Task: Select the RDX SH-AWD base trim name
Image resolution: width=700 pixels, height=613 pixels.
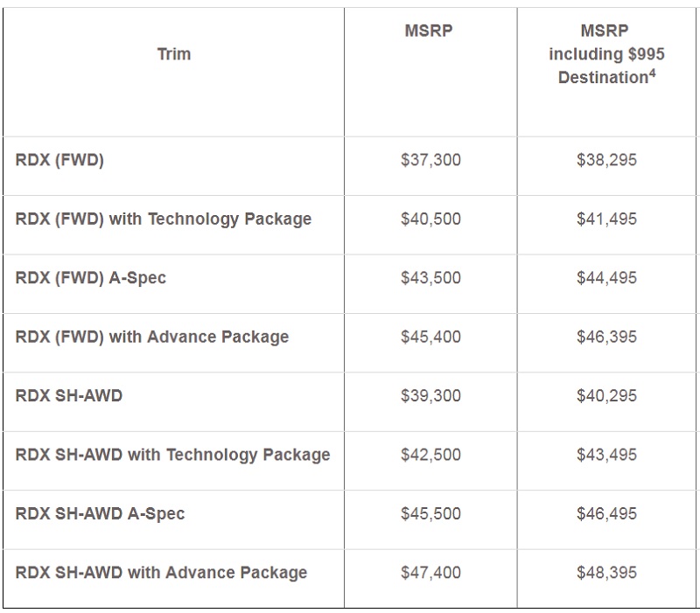Action: coord(69,395)
